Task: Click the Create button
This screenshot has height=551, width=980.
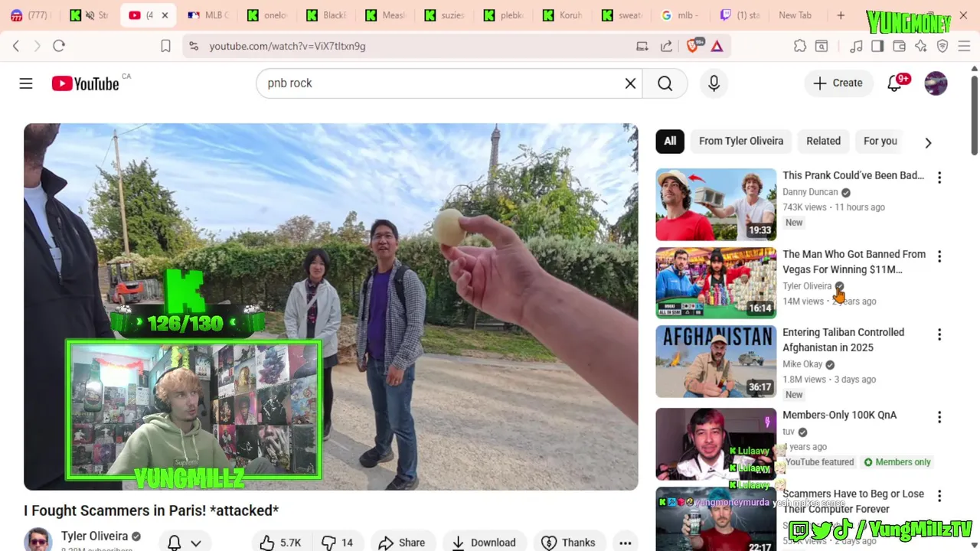Action: (x=838, y=83)
